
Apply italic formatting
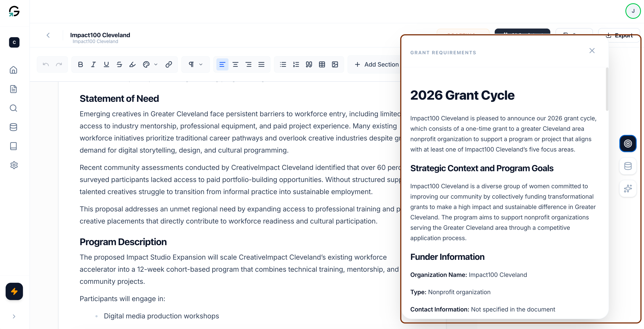pos(93,64)
